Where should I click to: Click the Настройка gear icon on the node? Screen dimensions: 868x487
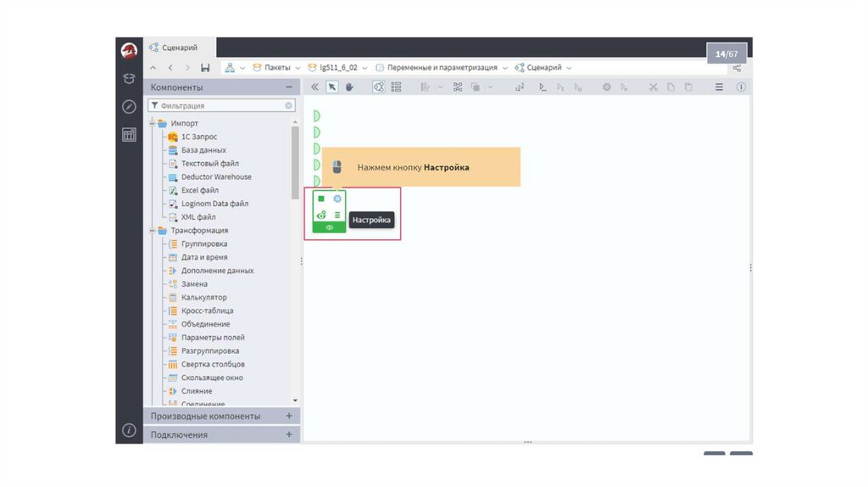(337, 199)
